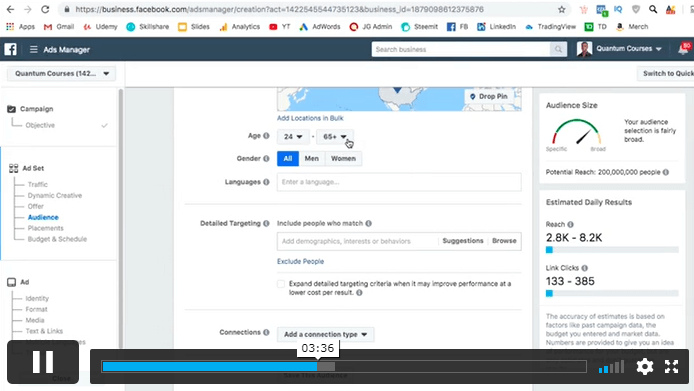This screenshot has width=694, height=391.
Task: Go to Dynamic Creative section
Action: coord(55,195)
